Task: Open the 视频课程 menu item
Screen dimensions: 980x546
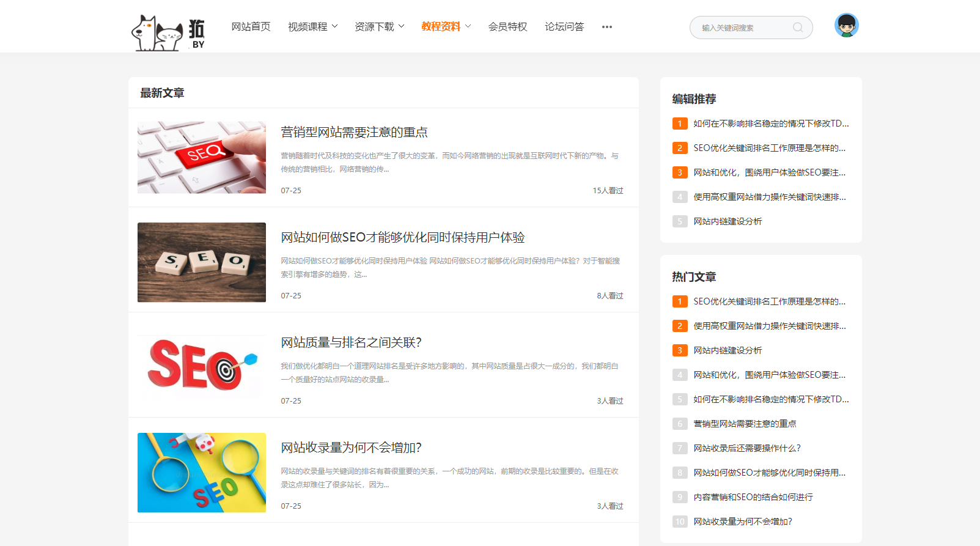Action: [x=308, y=26]
